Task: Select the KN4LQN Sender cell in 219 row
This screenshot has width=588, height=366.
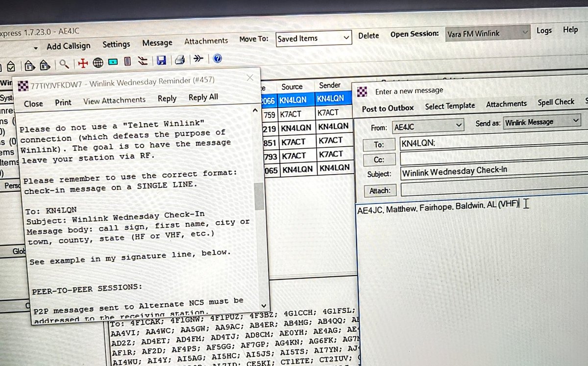Action: [x=333, y=126]
